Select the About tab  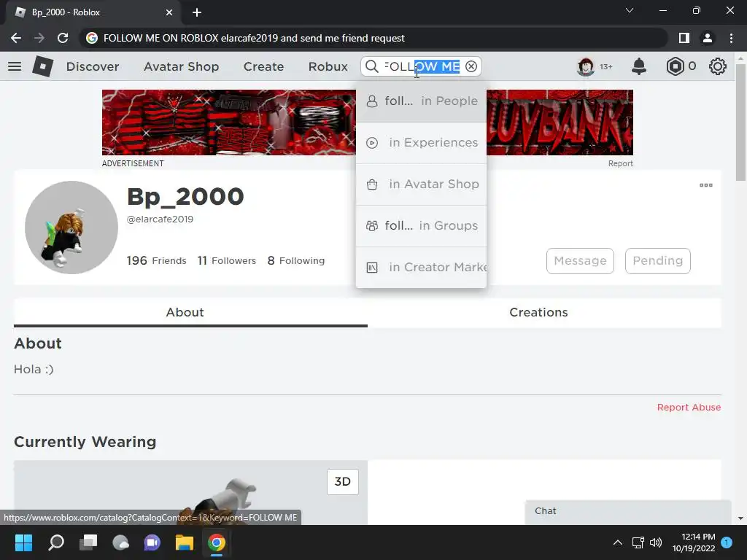coord(185,312)
